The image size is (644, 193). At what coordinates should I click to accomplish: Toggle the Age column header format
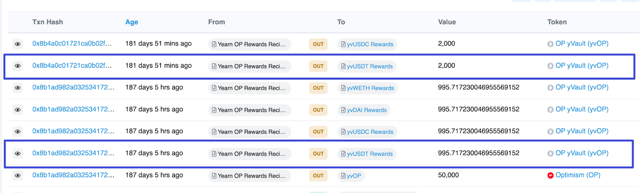click(x=132, y=22)
